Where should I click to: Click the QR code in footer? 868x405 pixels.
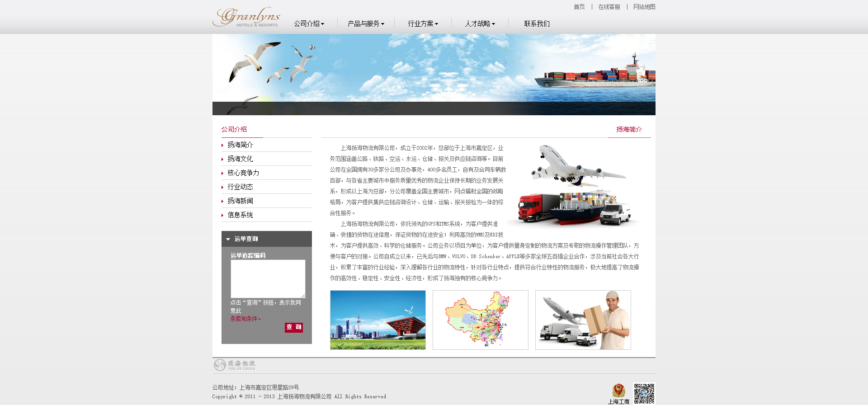point(644,393)
